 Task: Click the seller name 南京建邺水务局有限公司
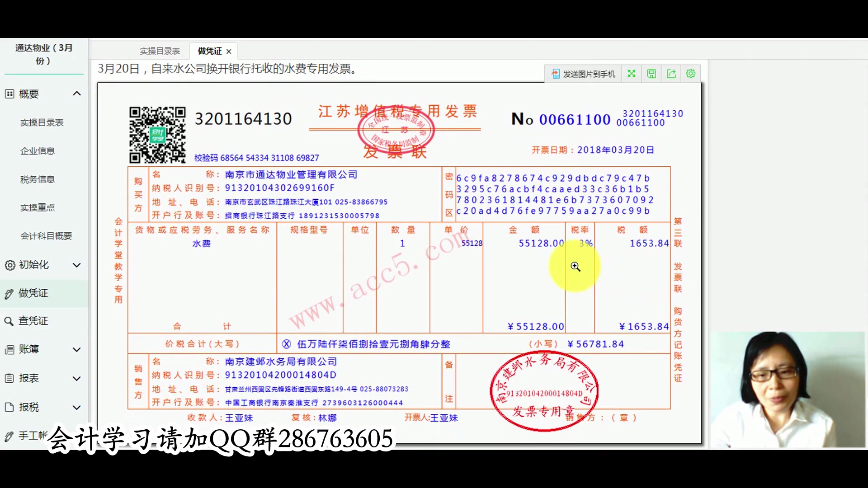281,361
